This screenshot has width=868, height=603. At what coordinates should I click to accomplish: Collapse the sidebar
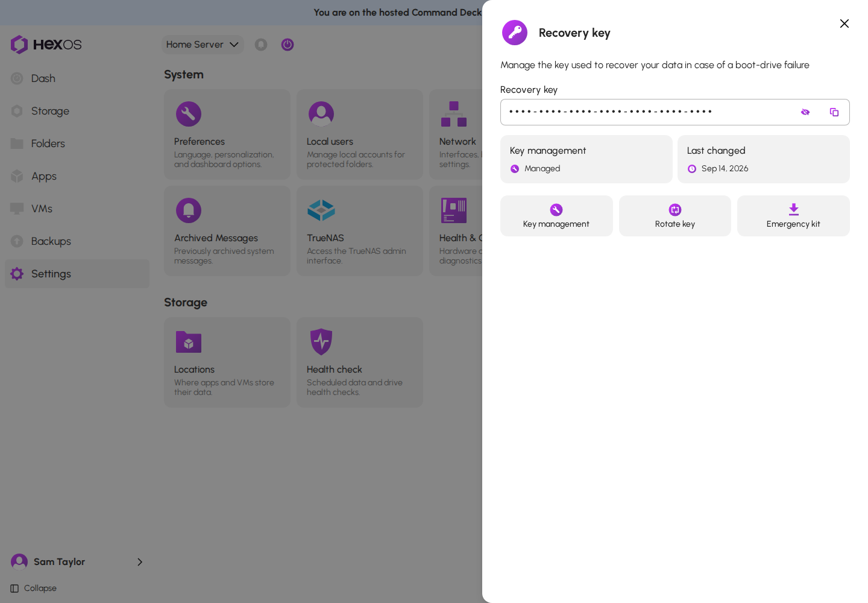click(x=34, y=589)
